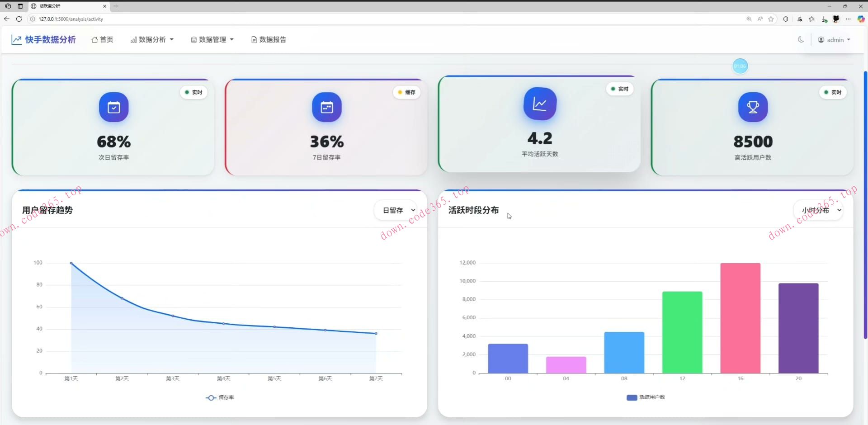Toggle the 留存率 legend series
Image resolution: width=868 pixels, height=425 pixels.
220,397
